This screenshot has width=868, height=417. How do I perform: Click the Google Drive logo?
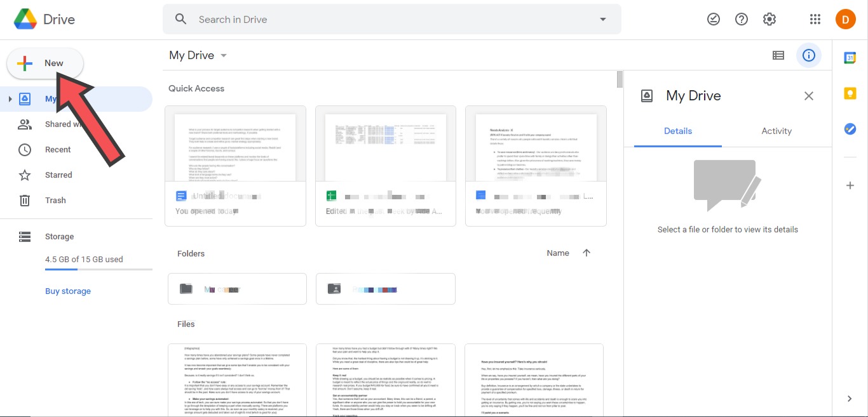click(25, 20)
